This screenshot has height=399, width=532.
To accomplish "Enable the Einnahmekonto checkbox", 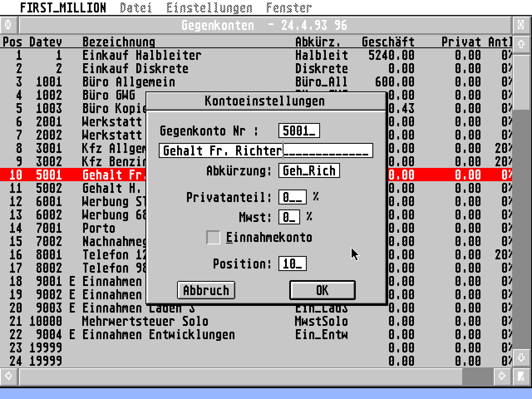I will pyautogui.click(x=213, y=237).
